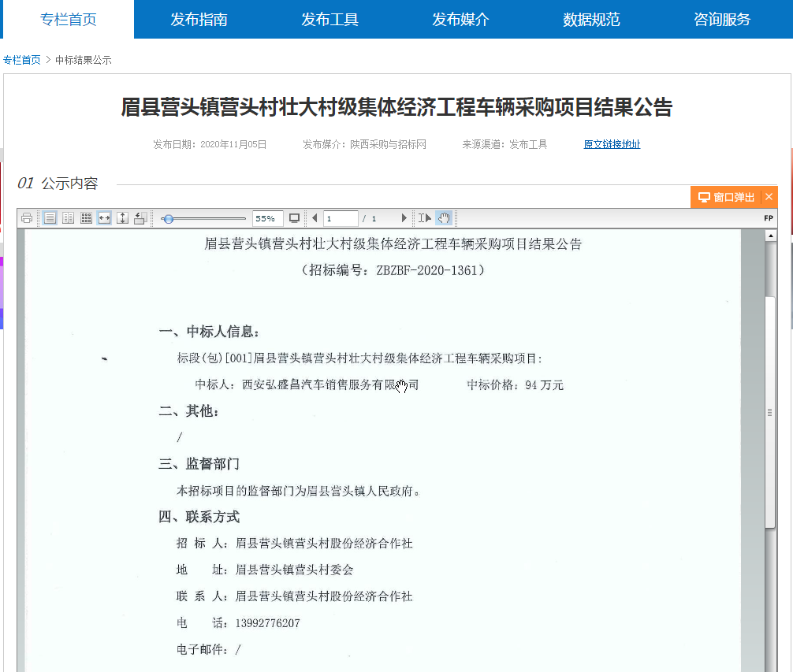793x672 pixels.
Task: Show the thumbnail grid view
Action: [86, 218]
